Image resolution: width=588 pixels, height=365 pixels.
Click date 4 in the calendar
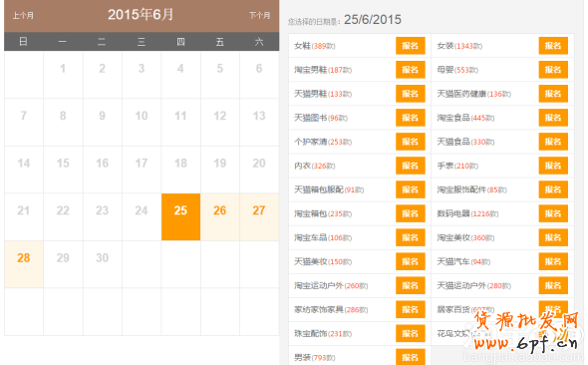180,75
